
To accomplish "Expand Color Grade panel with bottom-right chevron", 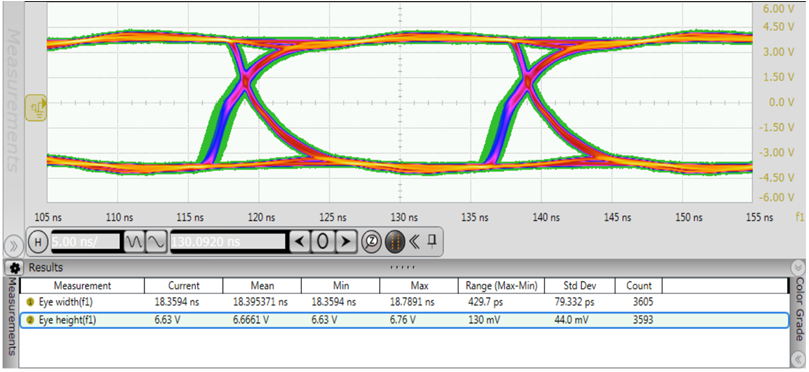I will pos(798,360).
